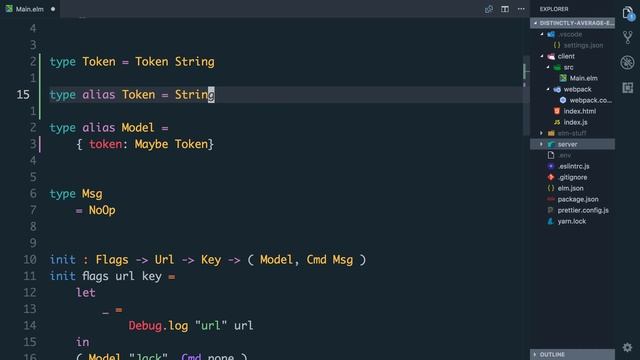Open the Debug view icon

pos(627,62)
